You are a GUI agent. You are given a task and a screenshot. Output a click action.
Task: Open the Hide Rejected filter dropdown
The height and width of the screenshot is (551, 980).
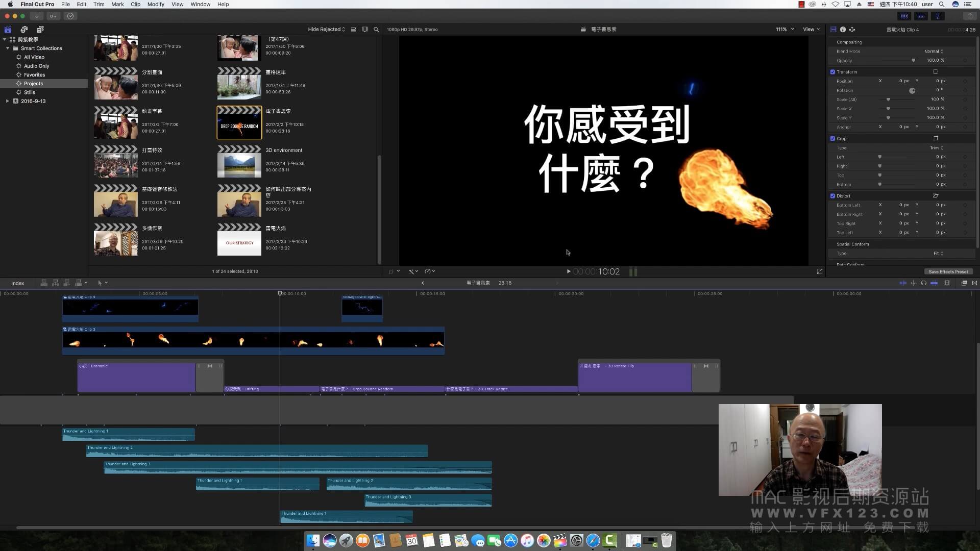(x=326, y=29)
